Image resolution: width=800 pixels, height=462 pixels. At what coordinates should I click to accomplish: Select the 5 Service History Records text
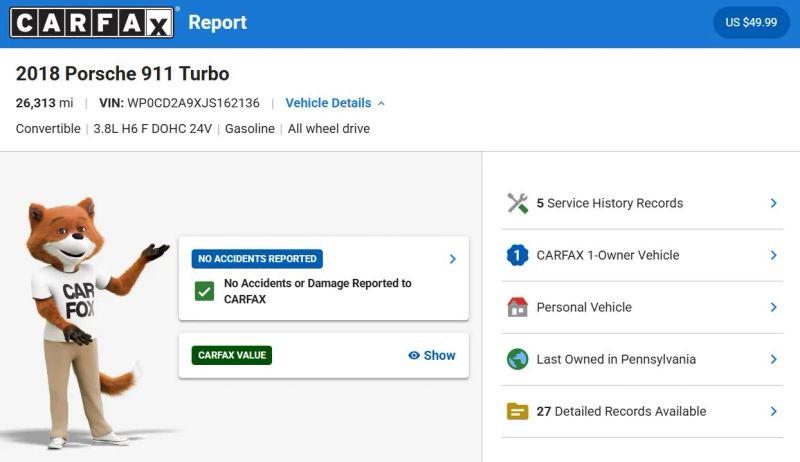click(x=610, y=203)
